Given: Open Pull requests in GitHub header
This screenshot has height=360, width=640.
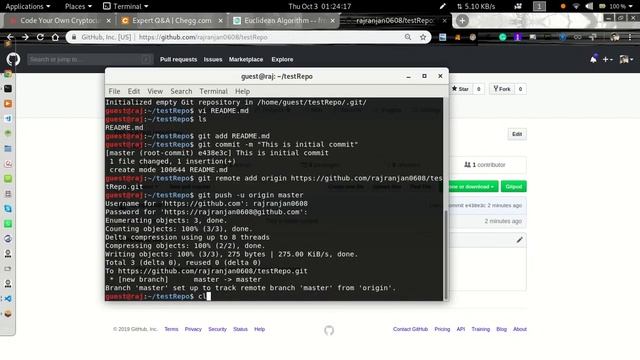Looking at the screenshot, I should (x=178, y=59).
